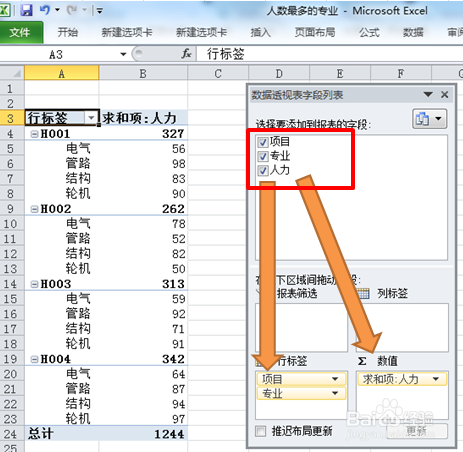The image size is (463, 452).
Task: Click the Excel application icon in title bar
Action: [x=5, y=10]
